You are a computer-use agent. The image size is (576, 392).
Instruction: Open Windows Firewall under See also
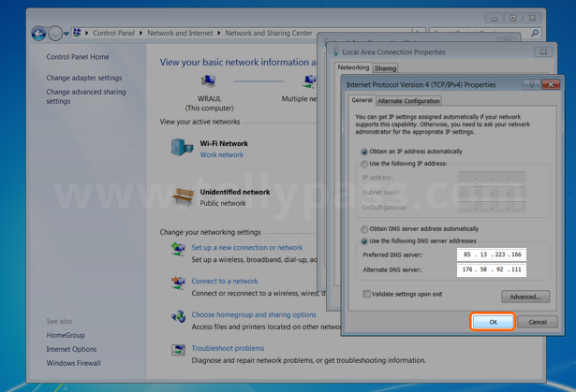click(x=73, y=363)
